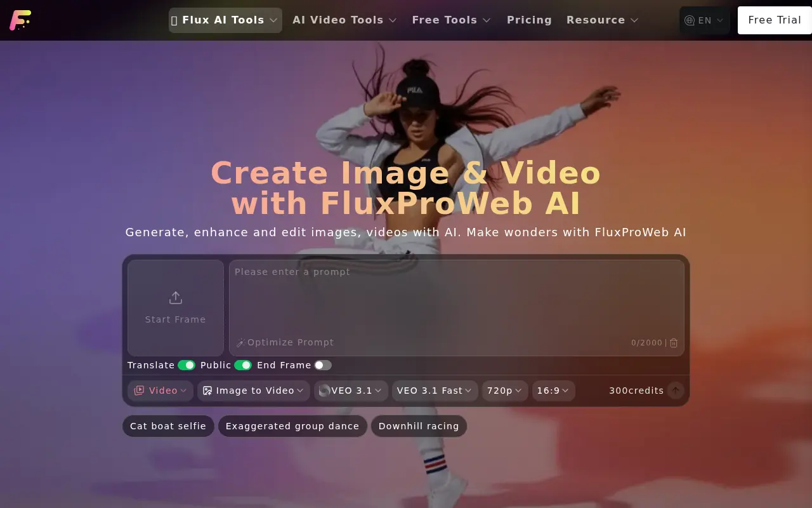812x508 pixels.
Task: Click the submit arrow button beside credits
Action: coord(676,391)
